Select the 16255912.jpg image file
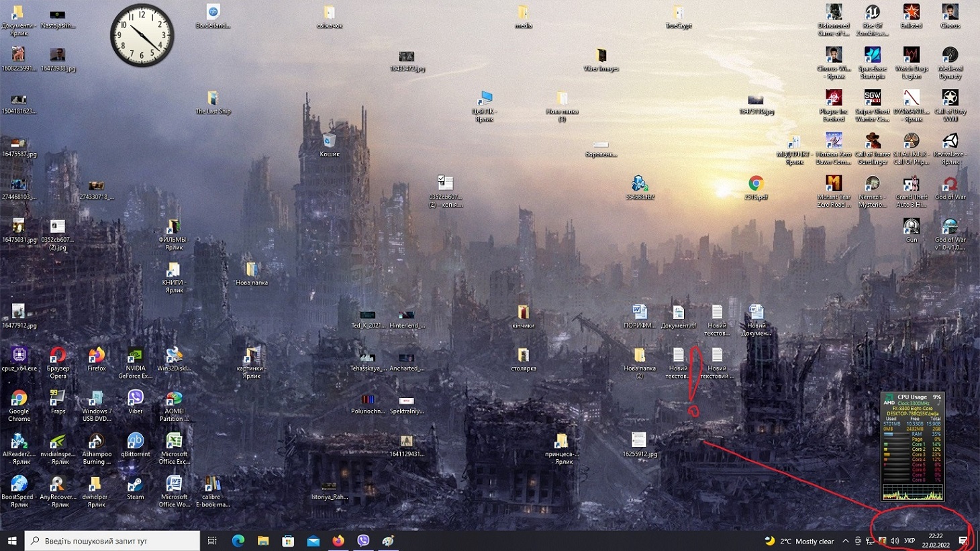The height and width of the screenshot is (551, 980). (x=639, y=445)
